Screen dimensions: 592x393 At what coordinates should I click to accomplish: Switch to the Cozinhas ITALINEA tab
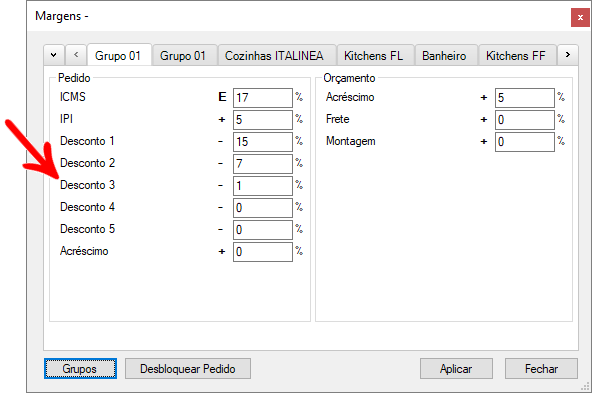(274, 56)
